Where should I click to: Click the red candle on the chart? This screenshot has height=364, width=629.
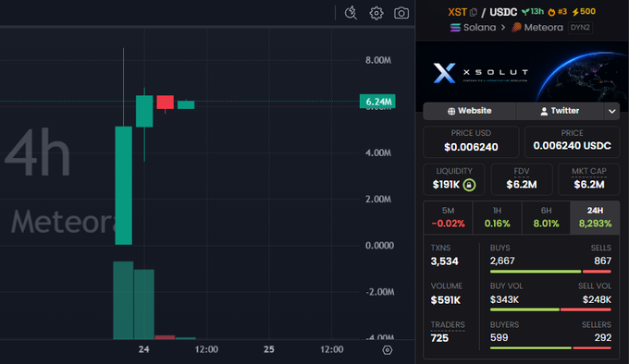[165, 103]
